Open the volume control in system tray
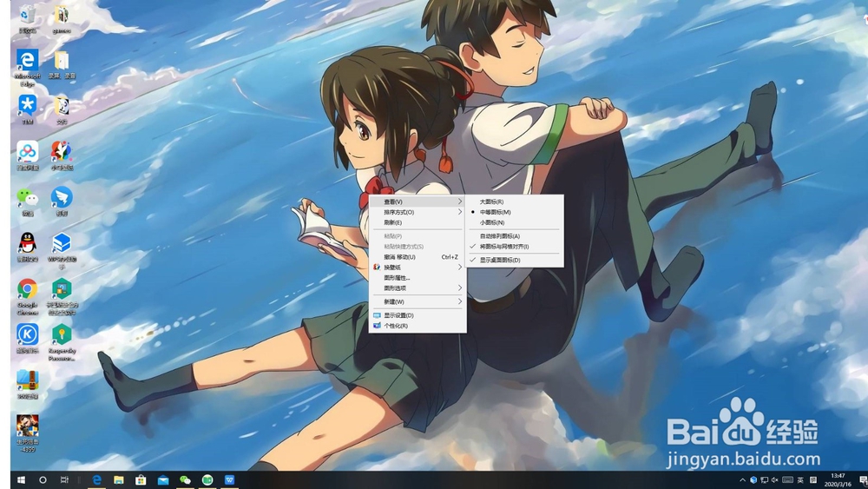Image resolution: width=868 pixels, height=489 pixels. [775, 479]
